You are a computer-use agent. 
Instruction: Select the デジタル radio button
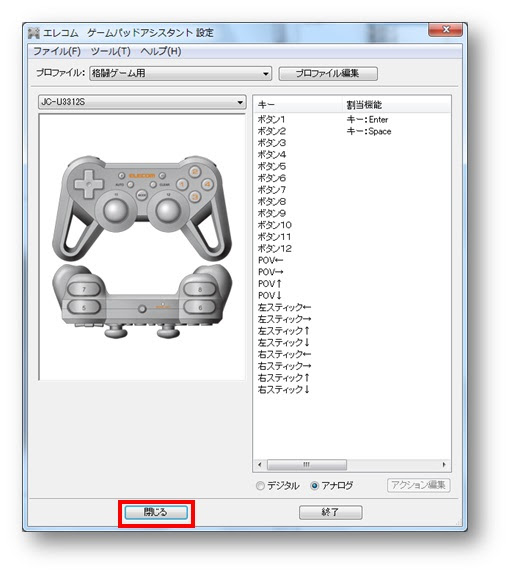[x=278, y=486]
